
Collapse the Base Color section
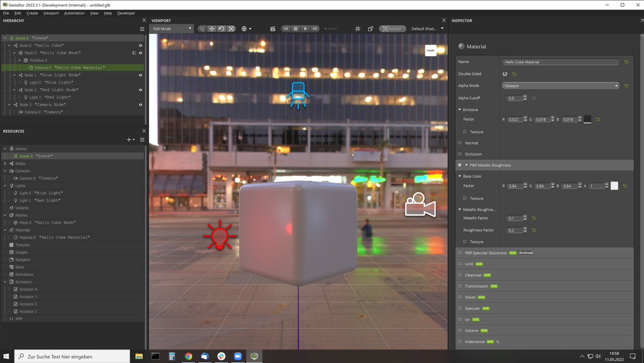pos(460,176)
